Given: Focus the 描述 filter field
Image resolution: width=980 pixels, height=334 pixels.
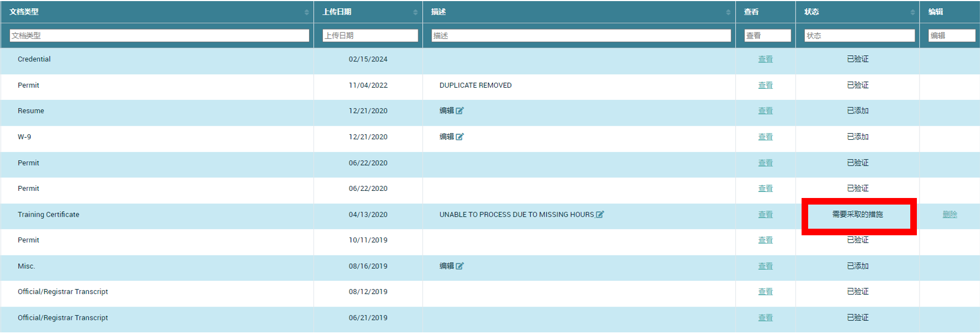Looking at the screenshot, I should [581, 36].
